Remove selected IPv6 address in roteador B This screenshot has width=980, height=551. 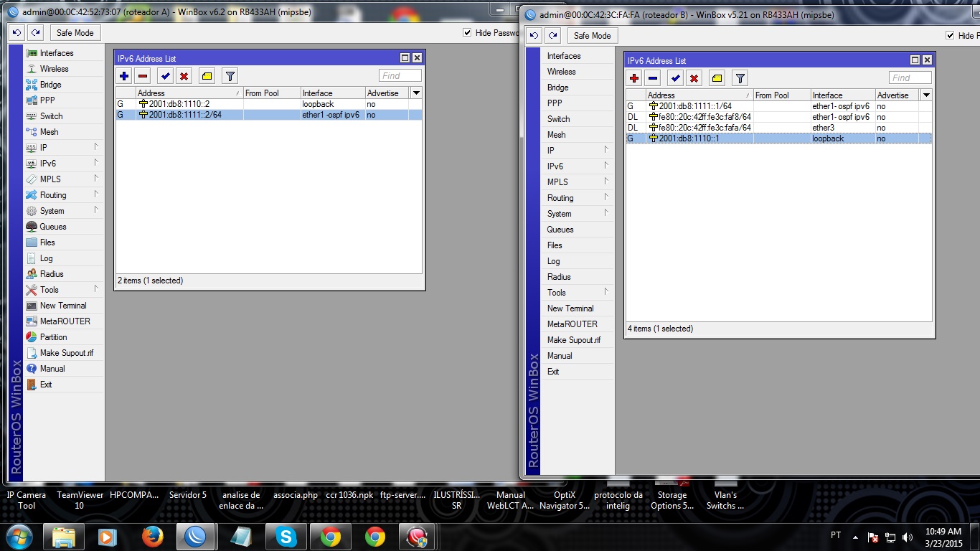(652, 78)
